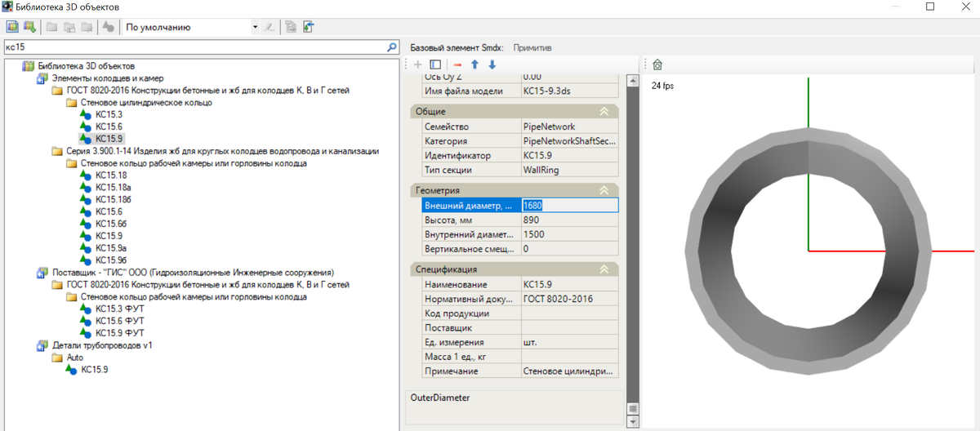Click the folder icon of Auto

(57, 358)
